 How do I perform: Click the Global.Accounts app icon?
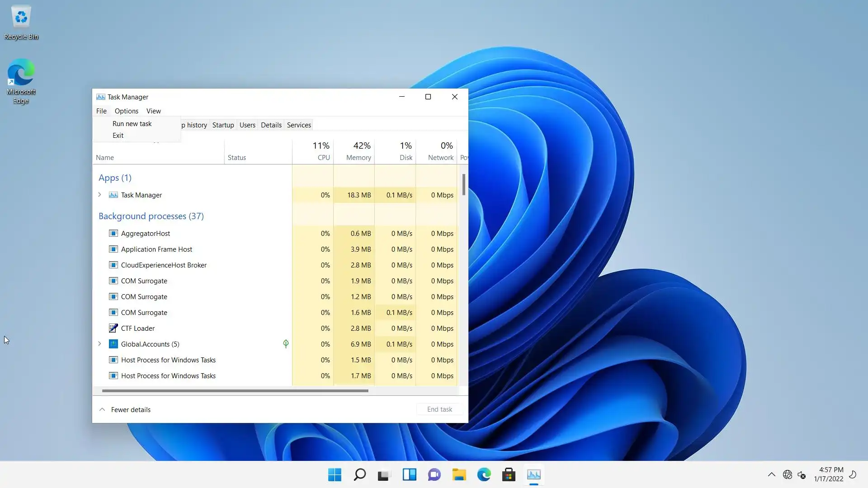pyautogui.click(x=113, y=344)
